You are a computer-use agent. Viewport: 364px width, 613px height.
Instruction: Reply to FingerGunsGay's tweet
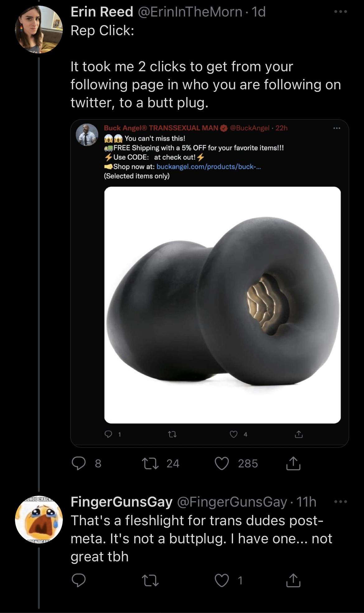coord(79,580)
